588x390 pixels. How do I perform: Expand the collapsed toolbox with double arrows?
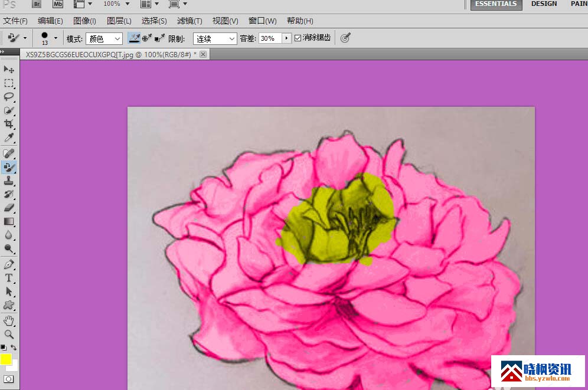coord(2,52)
